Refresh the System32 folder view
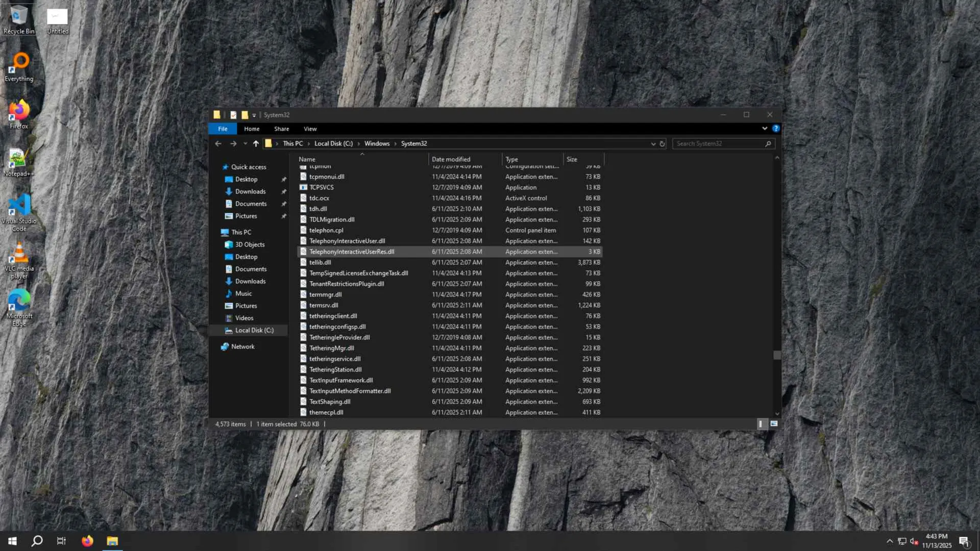This screenshot has height=551, width=980. click(662, 144)
